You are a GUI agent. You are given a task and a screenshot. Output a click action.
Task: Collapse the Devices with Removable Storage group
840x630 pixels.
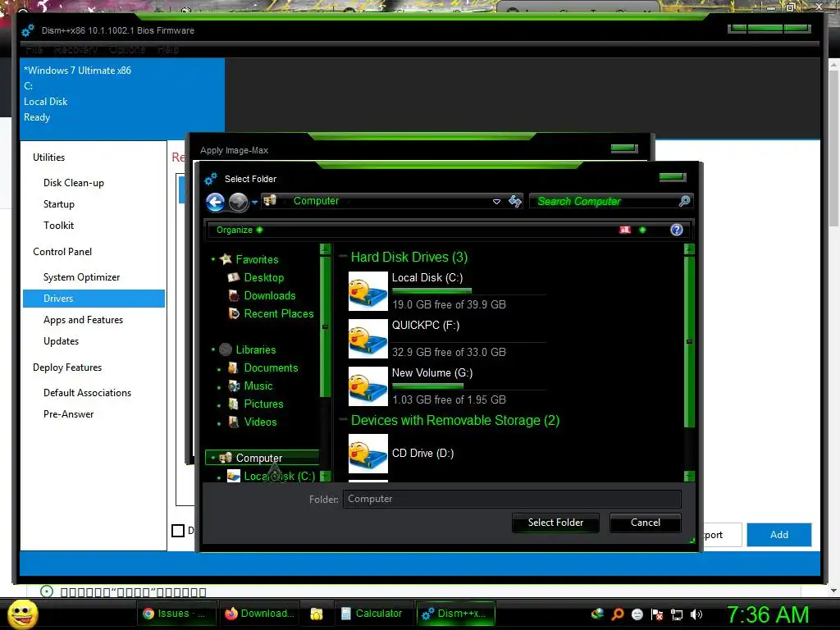(x=344, y=420)
